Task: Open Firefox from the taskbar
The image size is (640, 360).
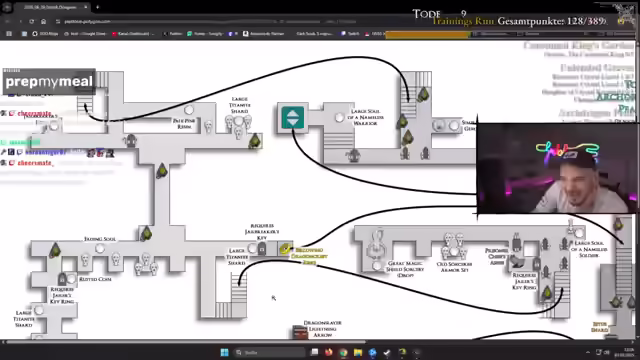Action: click(329, 352)
